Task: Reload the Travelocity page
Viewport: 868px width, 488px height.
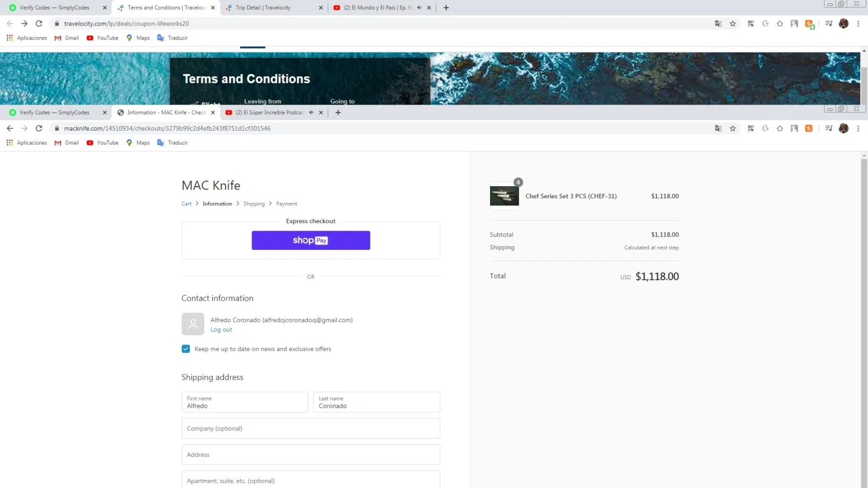Action: [39, 24]
